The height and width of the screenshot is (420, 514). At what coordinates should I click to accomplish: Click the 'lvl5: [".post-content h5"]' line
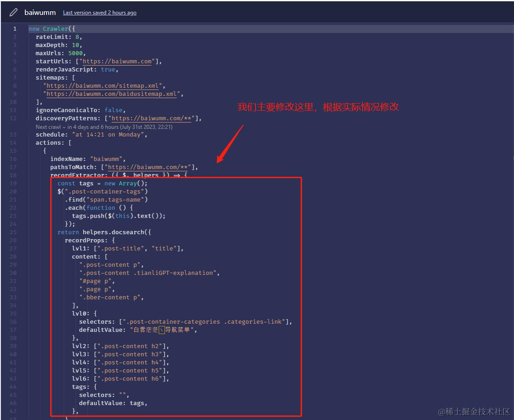coord(120,370)
